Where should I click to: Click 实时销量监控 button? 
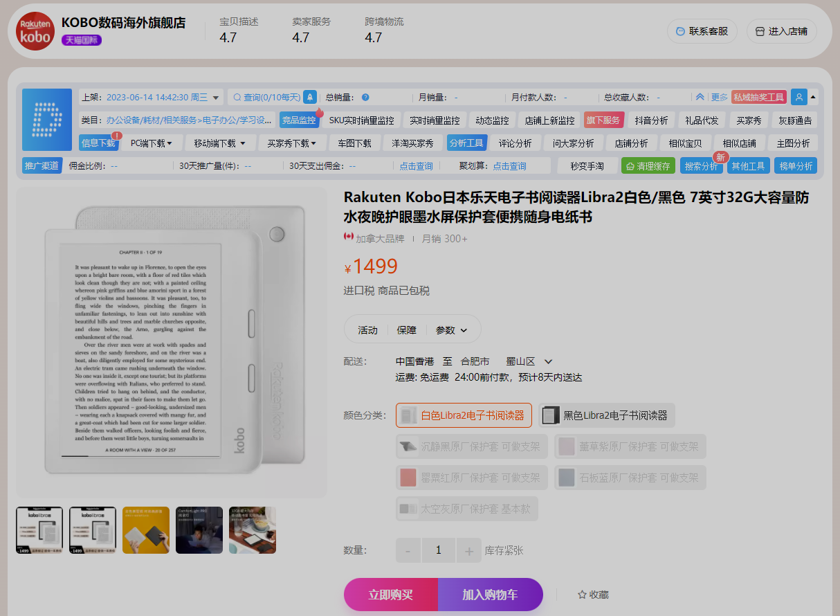click(x=435, y=120)
